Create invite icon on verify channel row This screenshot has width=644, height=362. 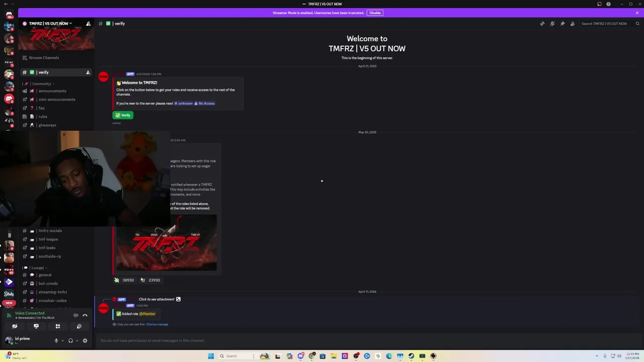point(88,72)
